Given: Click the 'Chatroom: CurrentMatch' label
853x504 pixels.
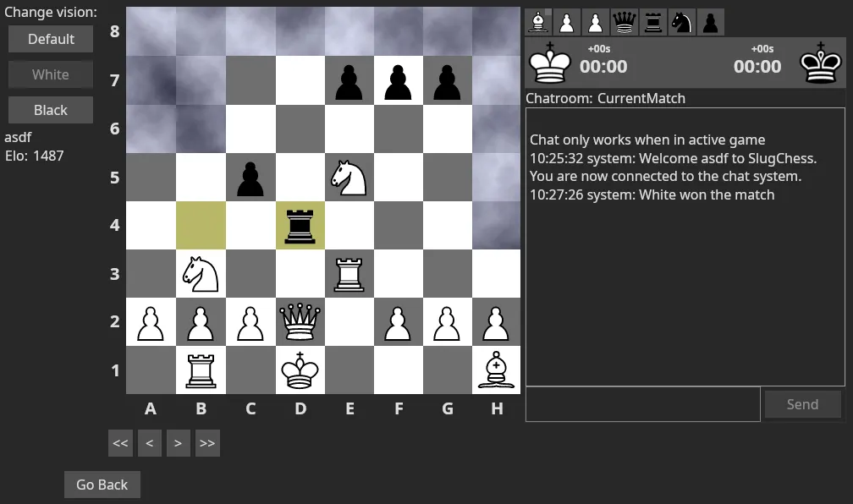Looking at the screenshot, I should [x=606, y=98].
